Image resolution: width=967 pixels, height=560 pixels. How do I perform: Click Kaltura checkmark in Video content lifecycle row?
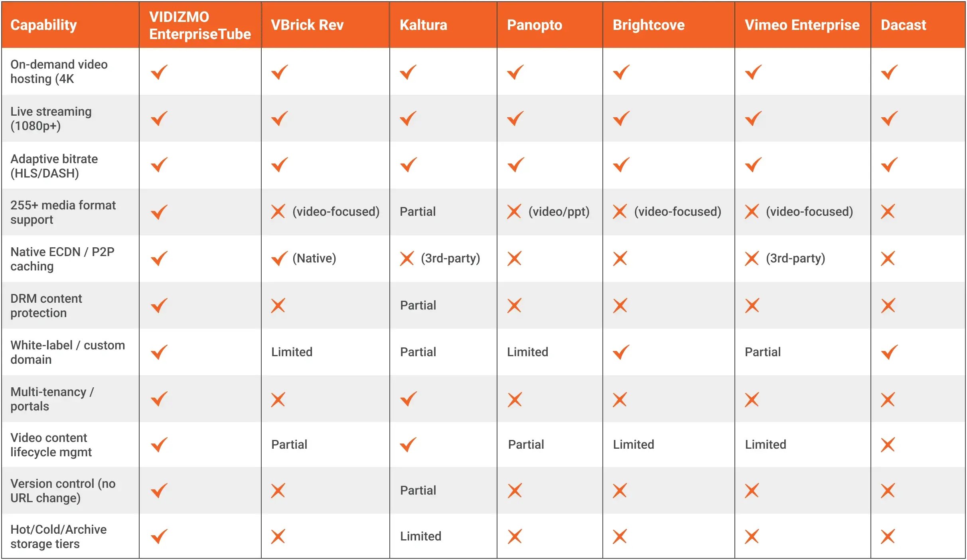pyautogui.click(x=409, y=444)
